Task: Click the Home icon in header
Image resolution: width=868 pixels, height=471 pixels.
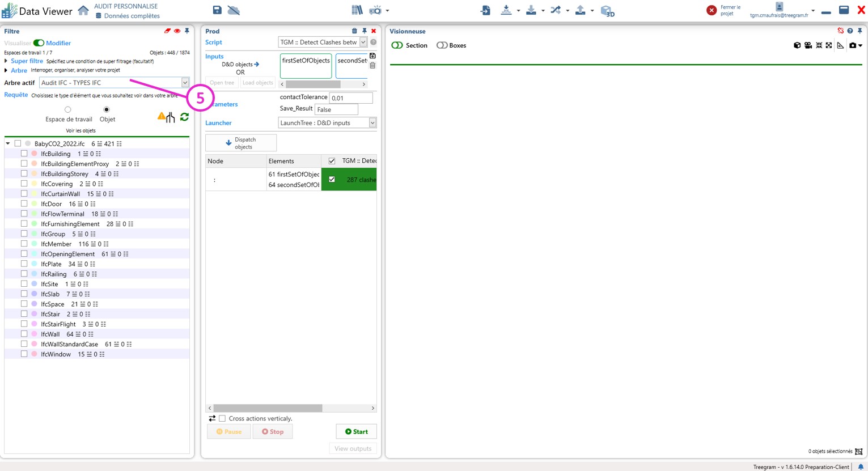Action: coord(83,10)
